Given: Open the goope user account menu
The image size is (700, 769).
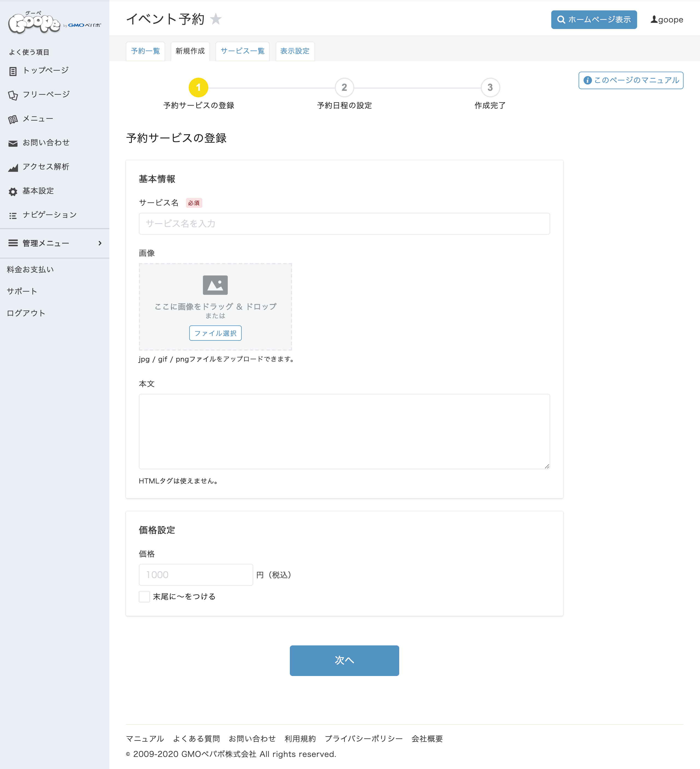Looking at the screenshot, I should 666,19.
